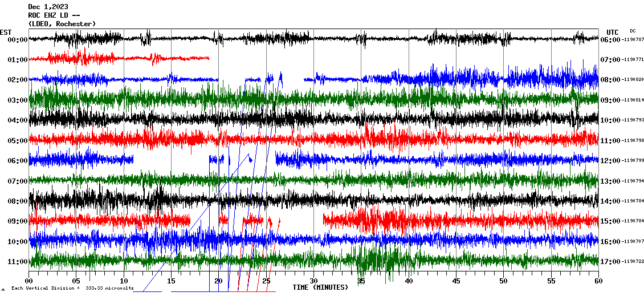Click the 09:00 label in the UTC column
The image size is (644, 296).
tap(610, 100)
